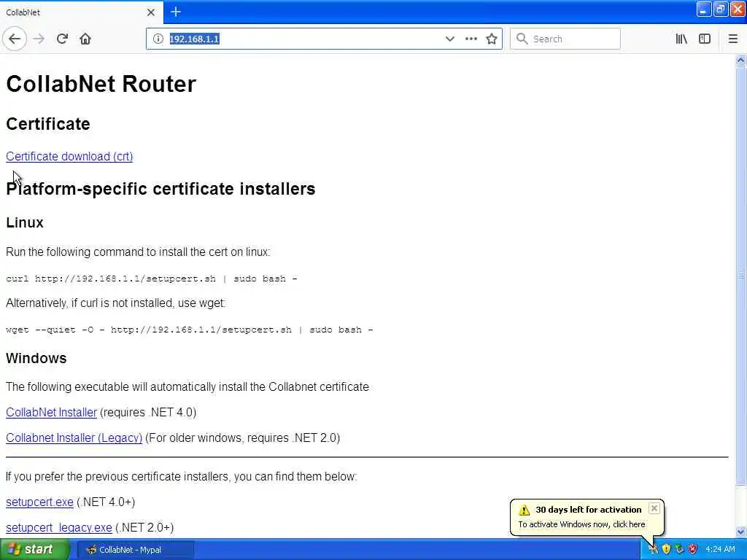Click the yellow security shield tray icon

[x=667, y=550]
